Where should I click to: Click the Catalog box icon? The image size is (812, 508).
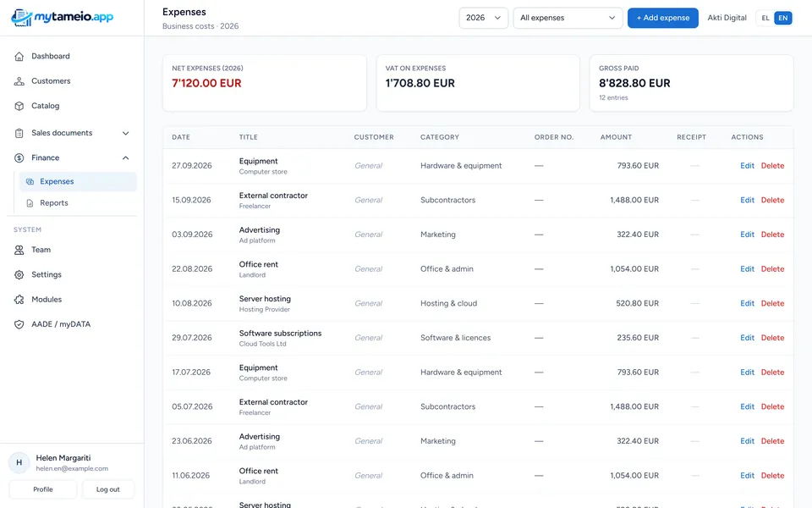[19, 106]
